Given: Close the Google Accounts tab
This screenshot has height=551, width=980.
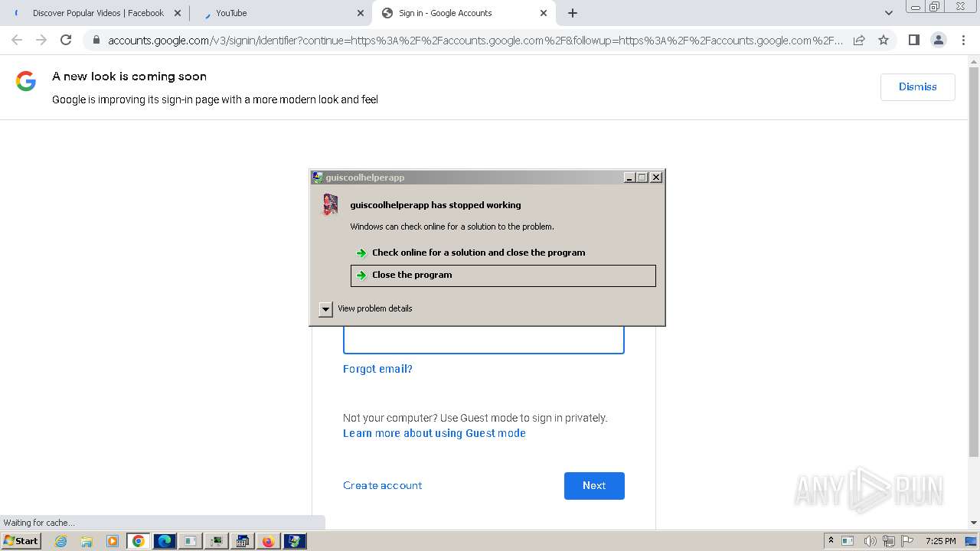Looking at the screenshot, I should click(x=544, y=13).
